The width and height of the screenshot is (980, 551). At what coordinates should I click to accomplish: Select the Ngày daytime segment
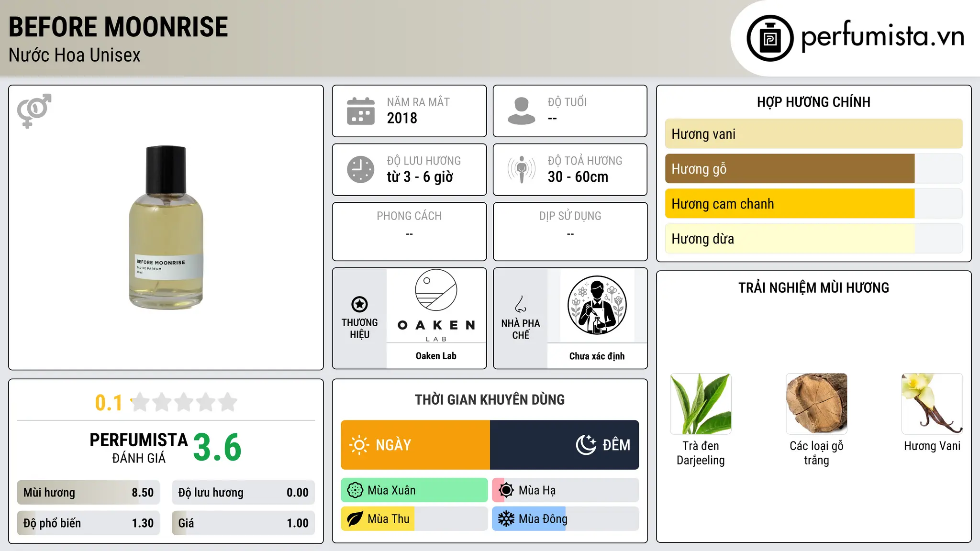415,445
